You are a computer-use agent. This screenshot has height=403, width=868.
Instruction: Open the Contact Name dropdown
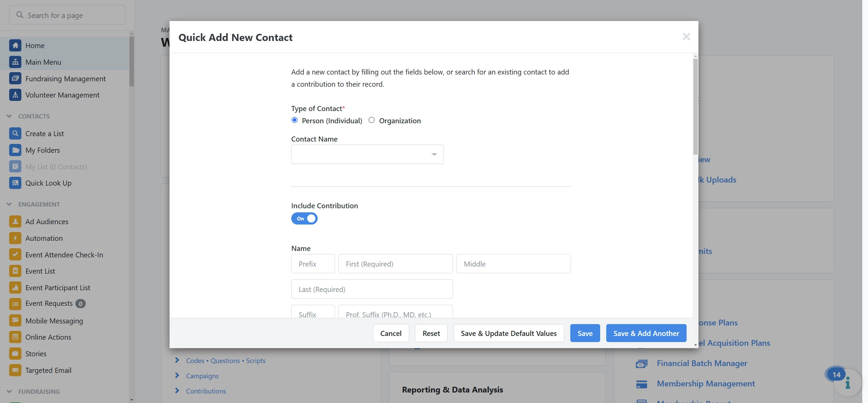pos(367,154)
